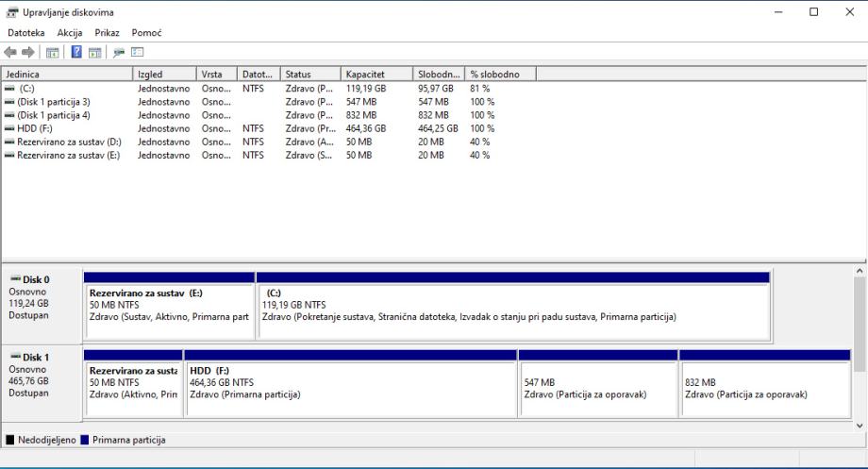Image resolution: width=868 pixels, height=469 pixels.
Task: Click the 81 % free cell
Action: tap(480, 88)
